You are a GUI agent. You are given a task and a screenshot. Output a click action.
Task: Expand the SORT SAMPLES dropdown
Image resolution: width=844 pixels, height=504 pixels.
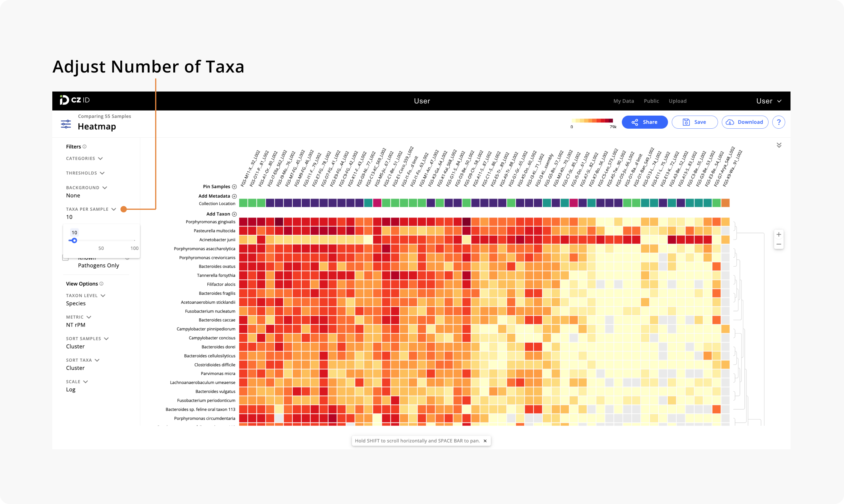(x=106, y=338)
